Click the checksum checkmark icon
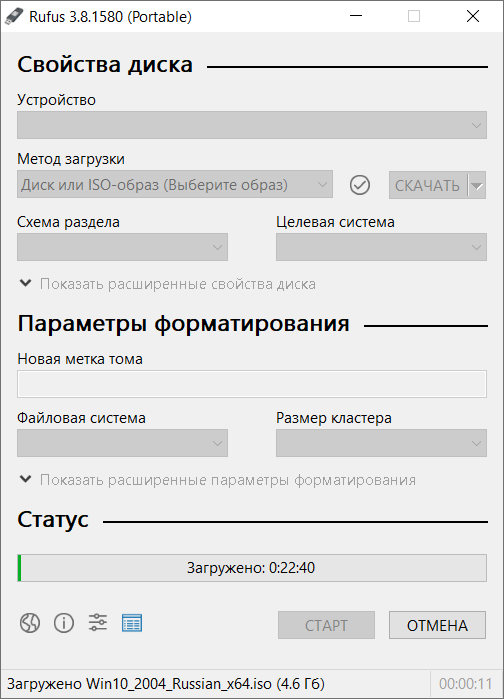Screen dimensions: 504x699 point(360,185)
